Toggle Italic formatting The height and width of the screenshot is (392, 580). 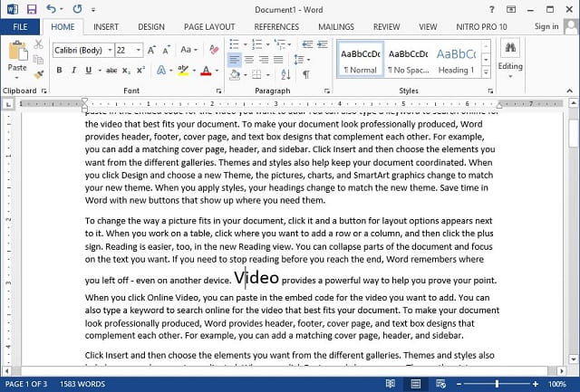point(73,71)
